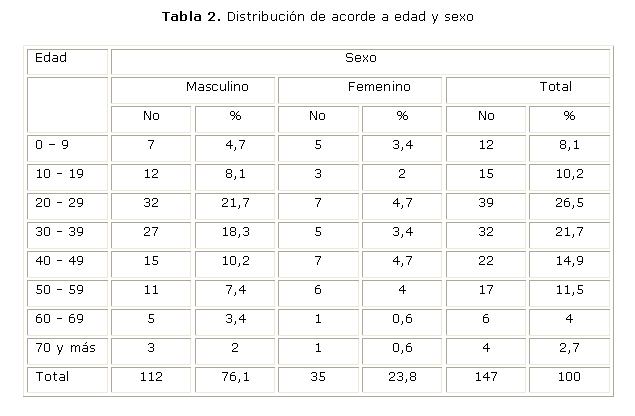
Task: Click the 'Sexo' header cell
Action: (358, 58)
